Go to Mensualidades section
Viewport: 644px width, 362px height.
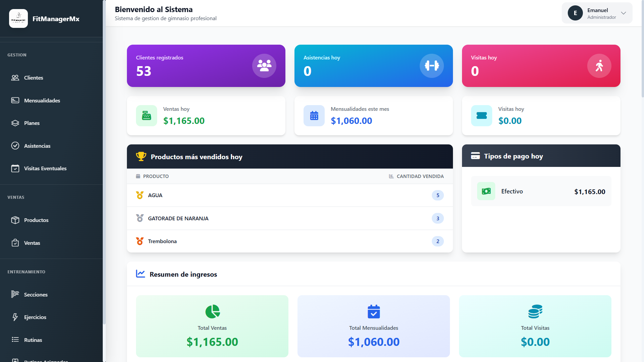(x=42, y=100)
